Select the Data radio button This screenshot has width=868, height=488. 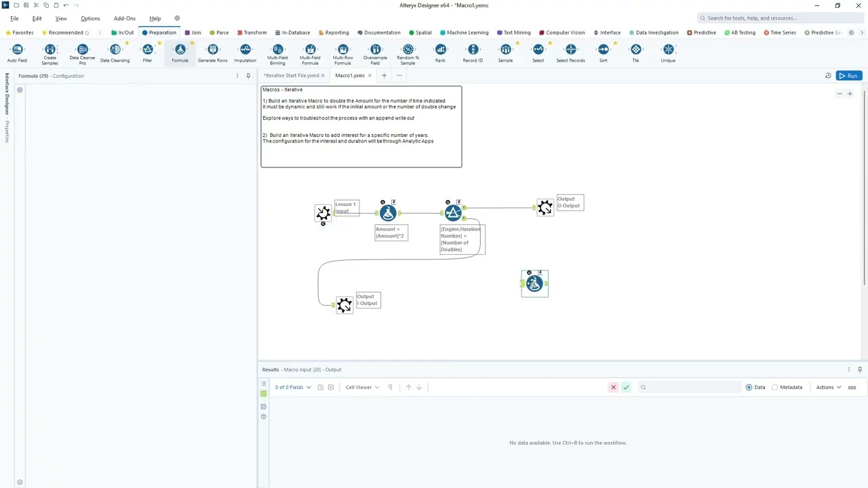(x=749, y=387)
